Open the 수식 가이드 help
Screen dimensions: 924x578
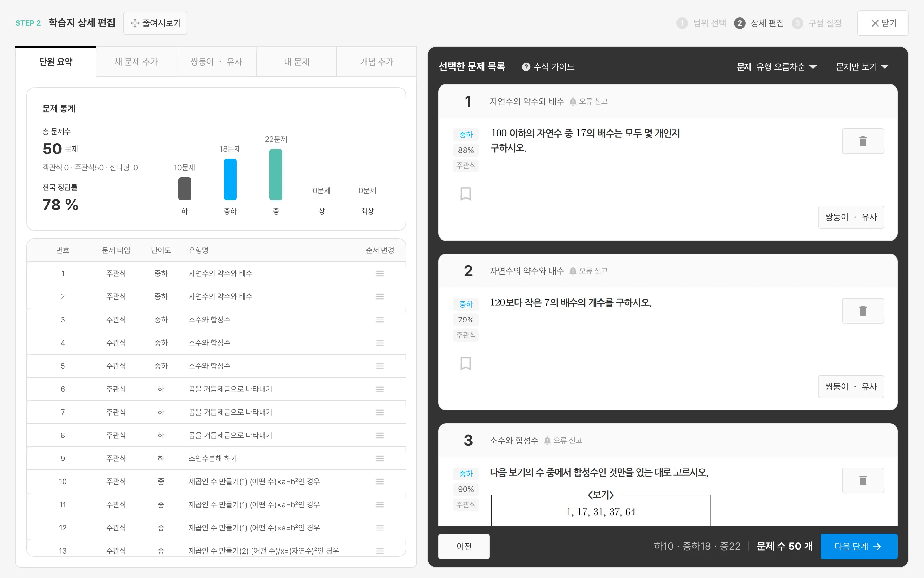(x=548, y=66)
